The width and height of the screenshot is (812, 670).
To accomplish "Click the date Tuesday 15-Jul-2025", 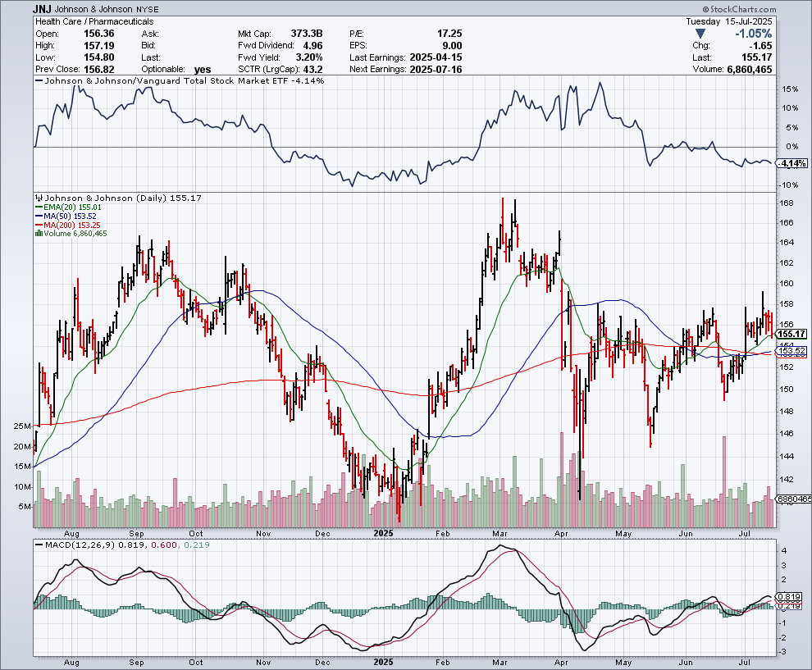I will [x=729, y=22].
